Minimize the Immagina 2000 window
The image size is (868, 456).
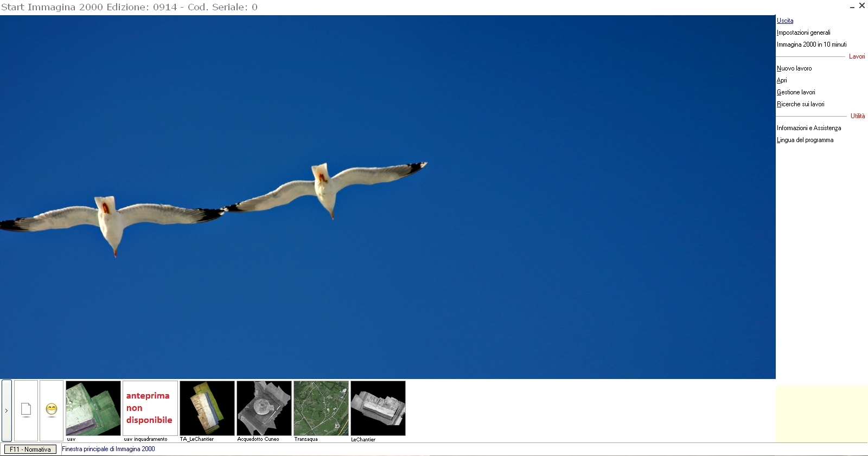tap(852, 7)
